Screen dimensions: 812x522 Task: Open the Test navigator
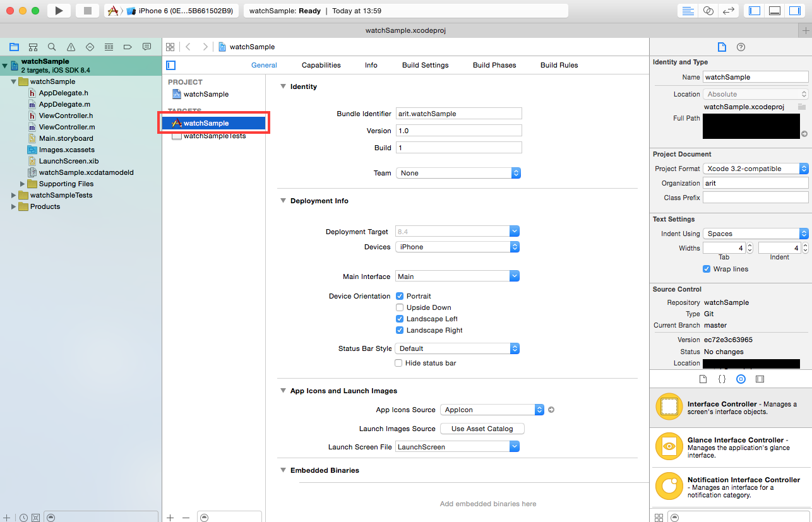[90, 47]
